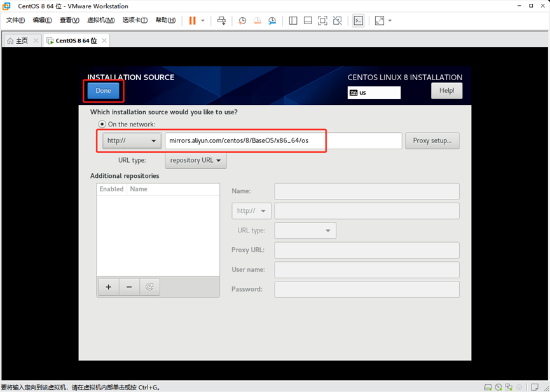
Task: Toggle the thumbnail bar icon
Action: (308, 21)
